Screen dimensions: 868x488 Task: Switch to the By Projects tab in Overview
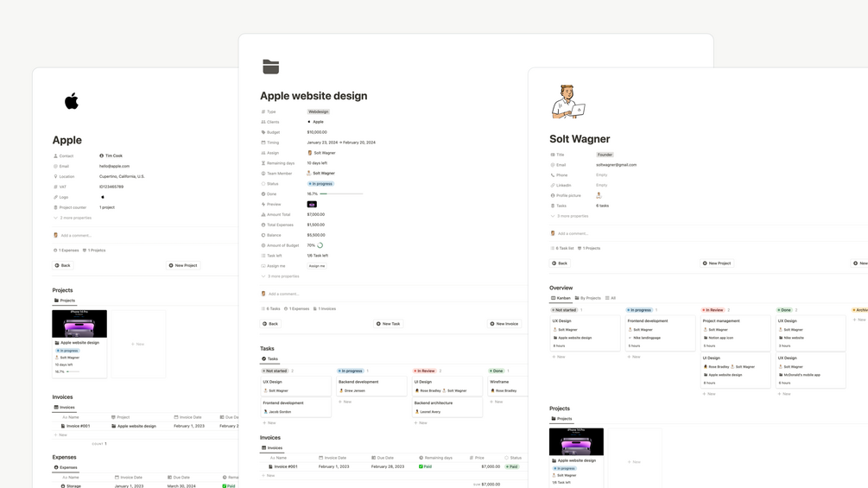(588, 298)
